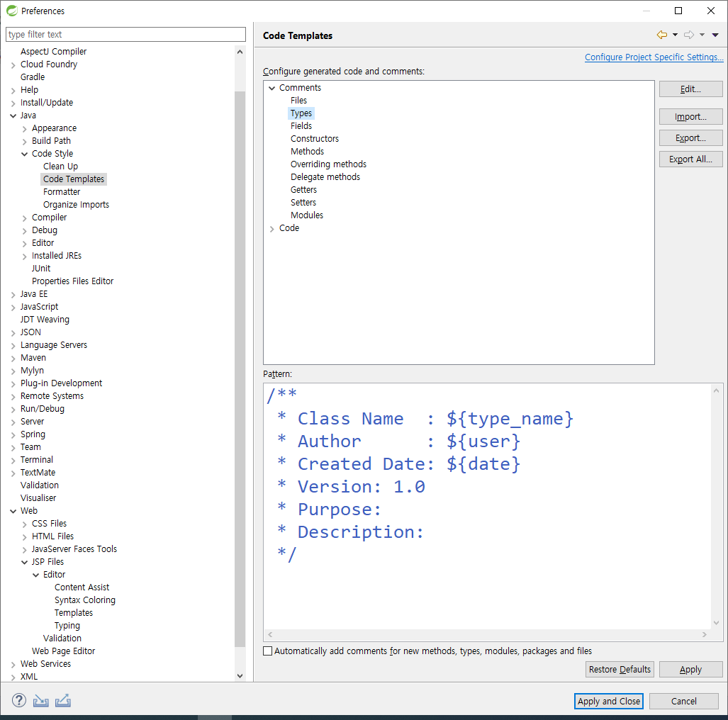Select Files under Comments

click(x=298, y=100)
